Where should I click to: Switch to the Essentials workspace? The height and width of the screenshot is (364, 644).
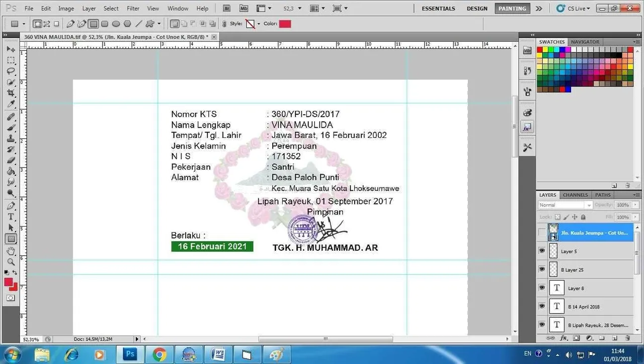tap(438, 8)
